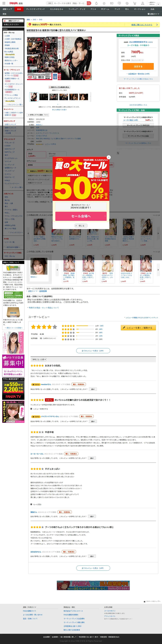Click the orange 注文する button
This screenshot has width=162, height=644.
[138, 66]
